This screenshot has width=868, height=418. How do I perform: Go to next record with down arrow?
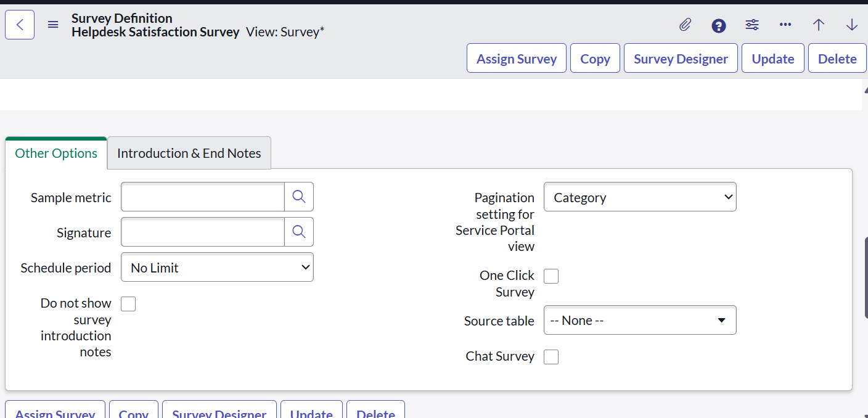coord(851,25)
